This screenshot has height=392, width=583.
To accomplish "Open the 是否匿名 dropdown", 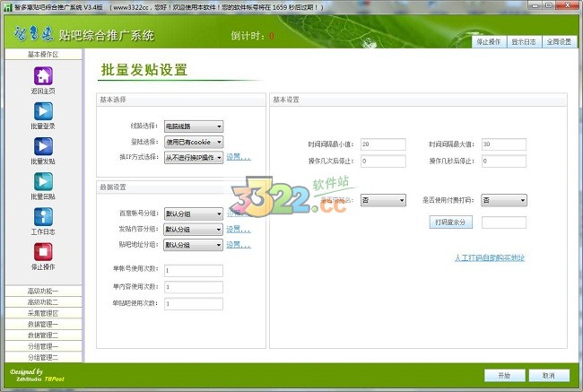I will point(383,200).
